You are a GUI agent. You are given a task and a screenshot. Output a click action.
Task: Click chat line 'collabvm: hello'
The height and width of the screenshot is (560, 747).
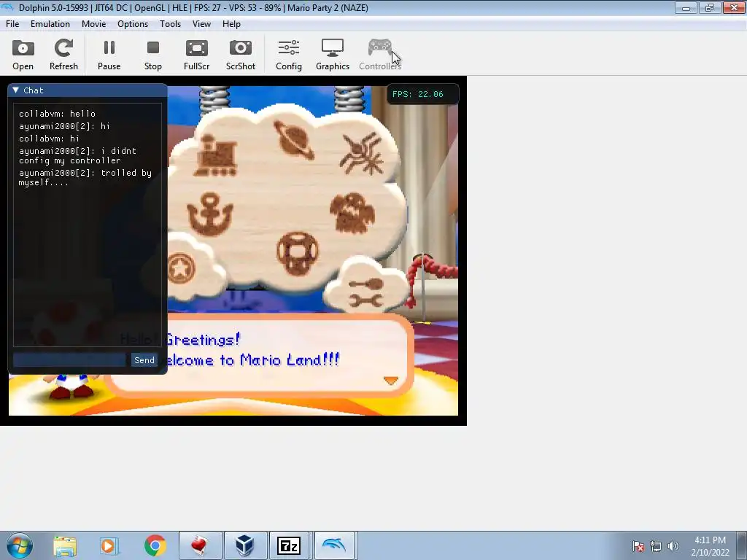[x=57, y=114]
